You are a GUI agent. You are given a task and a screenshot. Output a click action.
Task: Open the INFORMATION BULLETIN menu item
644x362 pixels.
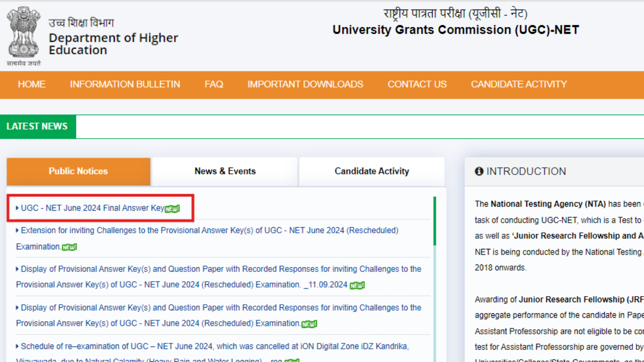pyautogui.click(x=125, y=84)
